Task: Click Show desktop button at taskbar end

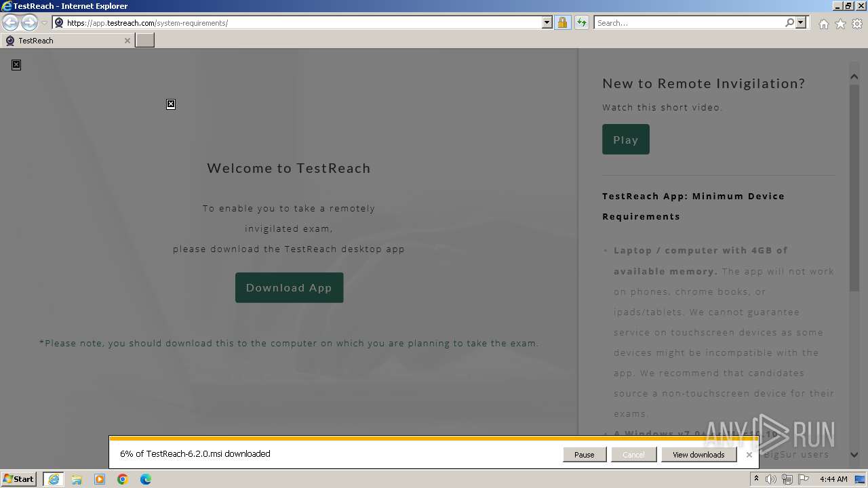Action: (861, 479)
